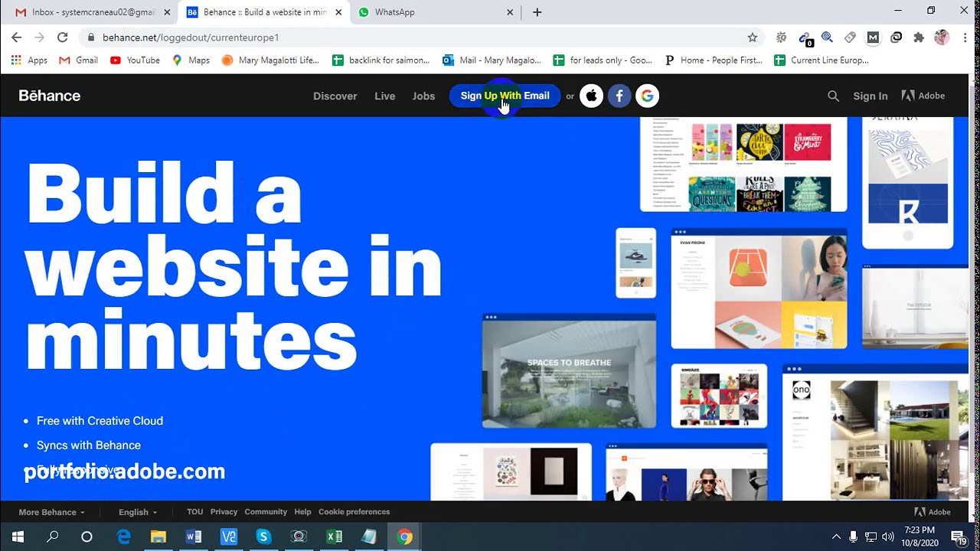Image resolution: width=980 pixels, height=551 pixels.
Task: Go back in browser
Action: [17, 37]
